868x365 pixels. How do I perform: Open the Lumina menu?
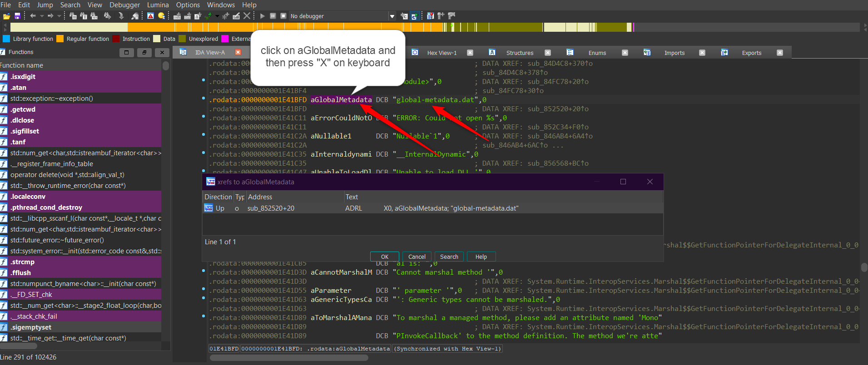click(158, 5)
